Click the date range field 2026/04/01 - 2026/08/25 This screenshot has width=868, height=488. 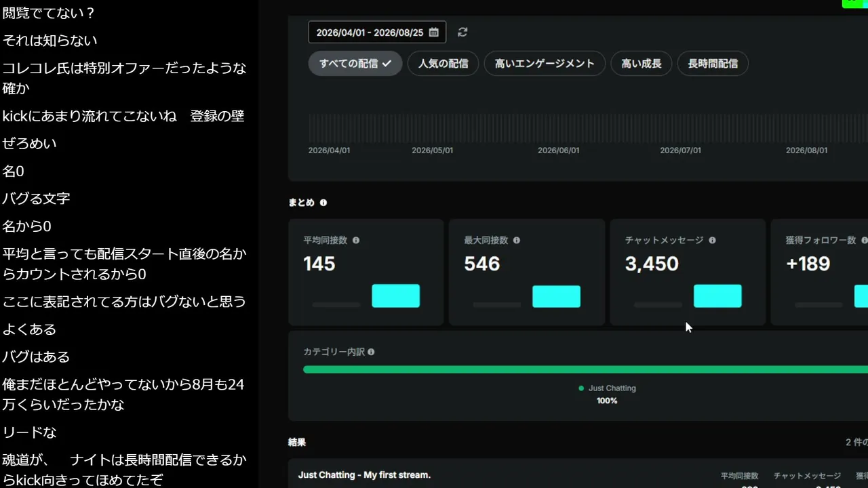point(377,33)
